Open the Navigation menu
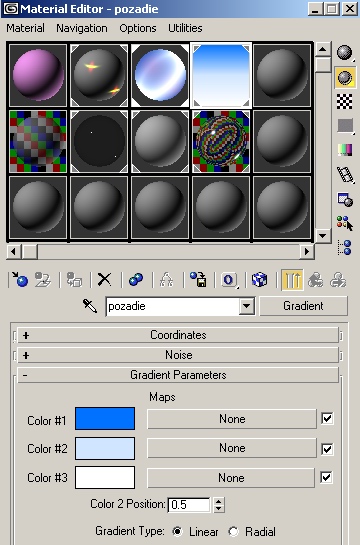The image size is (360, 545). (x=82, y=28)
